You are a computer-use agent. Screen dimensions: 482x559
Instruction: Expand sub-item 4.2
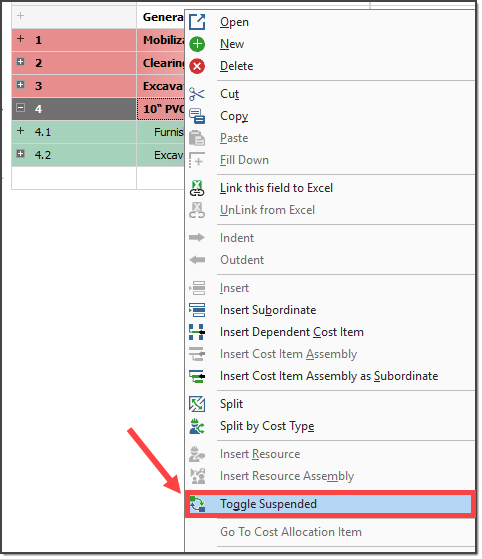coord(21,154)
